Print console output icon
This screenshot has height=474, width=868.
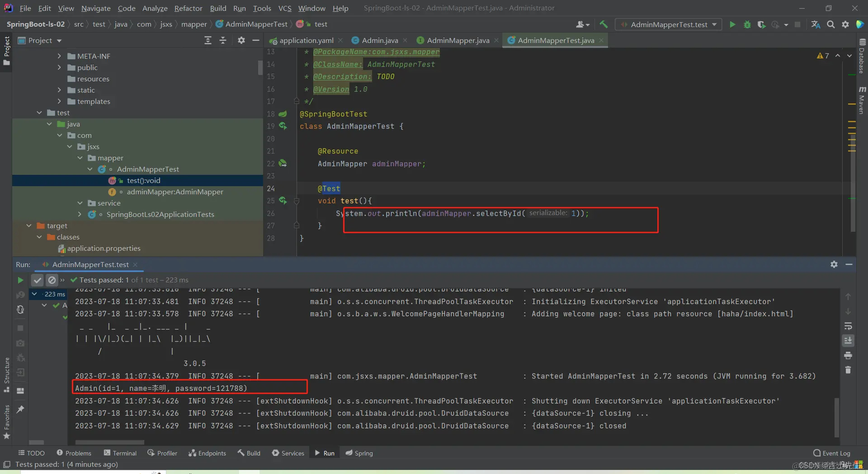point(848,356)
